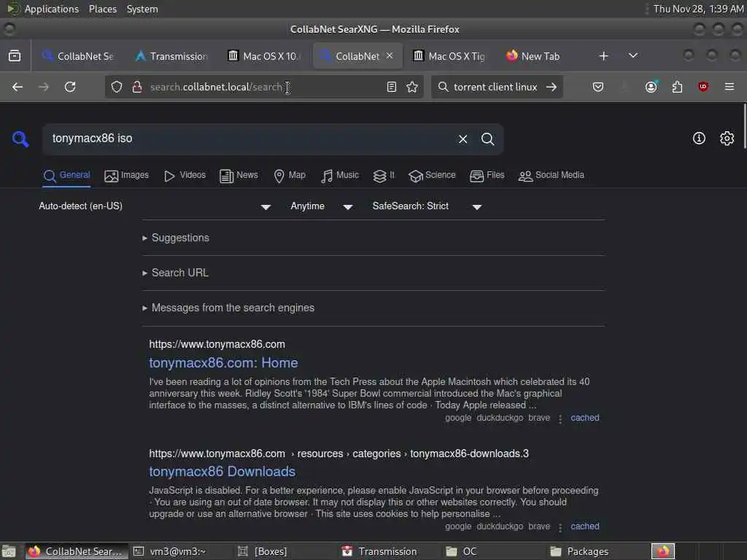The height and width of the screenshot is (560, 747).
Task: Select Videos search category
Action: coord(185,175)
